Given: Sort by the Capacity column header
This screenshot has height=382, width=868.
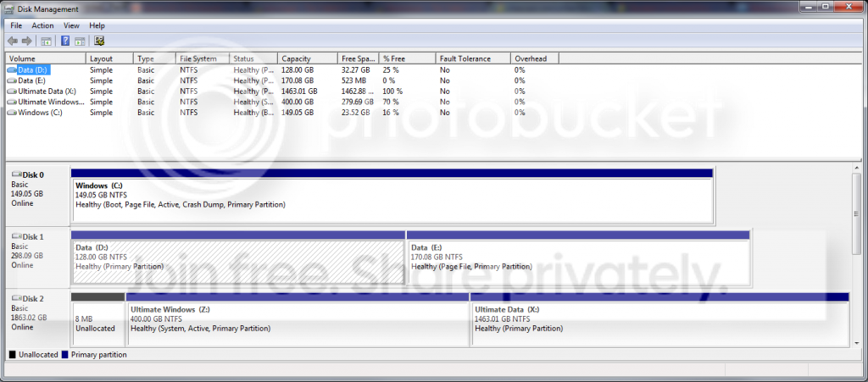Looking at the screenshot, I should [x=307, y=58].
